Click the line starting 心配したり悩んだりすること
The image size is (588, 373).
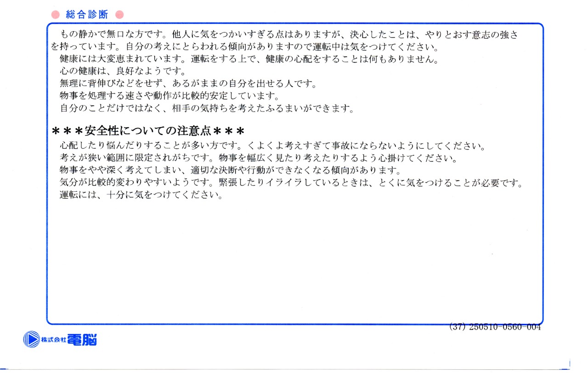273,146
